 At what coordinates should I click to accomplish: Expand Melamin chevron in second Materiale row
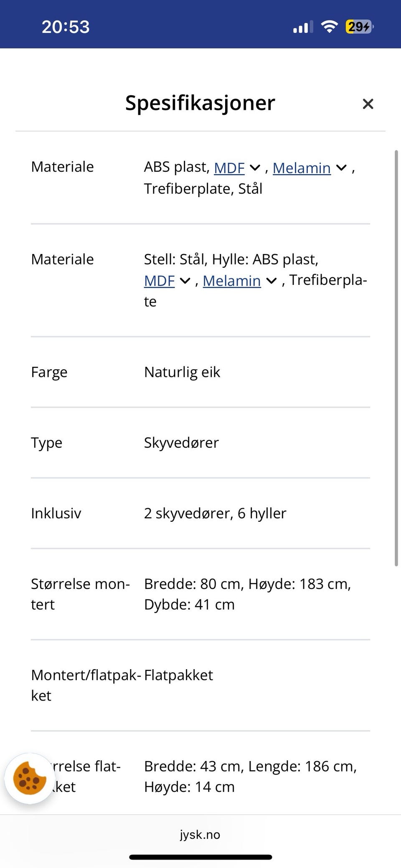272,281
